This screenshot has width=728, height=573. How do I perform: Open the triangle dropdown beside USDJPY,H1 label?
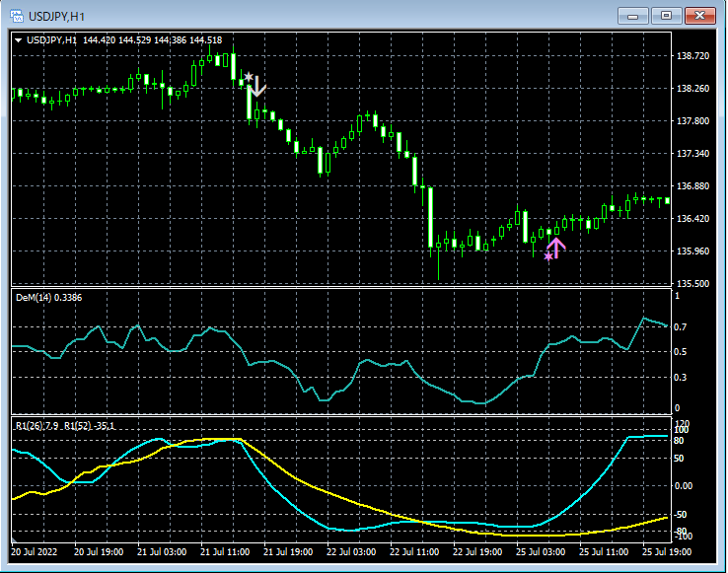19,40
